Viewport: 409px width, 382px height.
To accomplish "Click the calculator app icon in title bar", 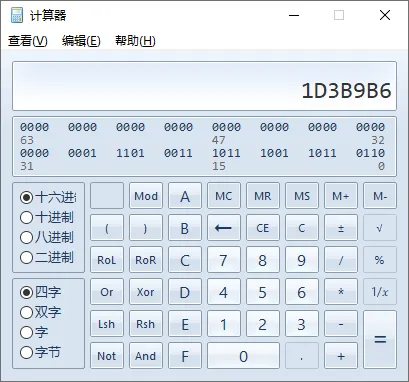I will coord(17,15).
